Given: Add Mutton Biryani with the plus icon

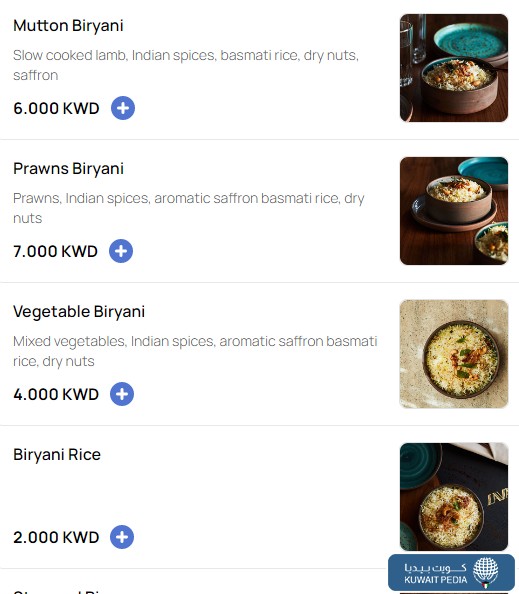Looking at the screenshot, I should pos(123,108).
